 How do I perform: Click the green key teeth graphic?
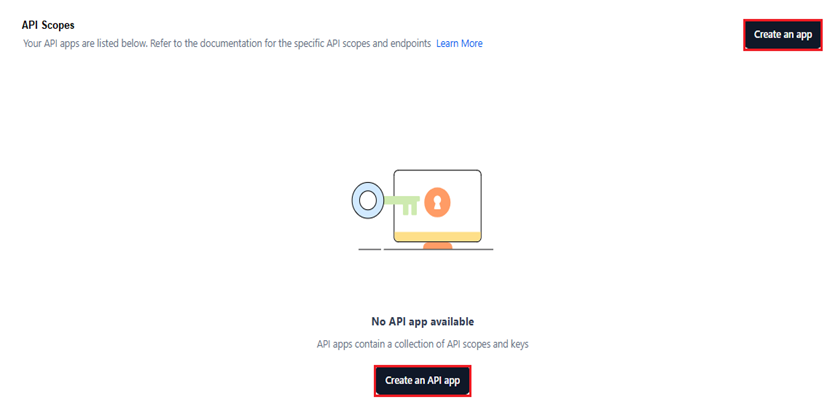(409, 210)
